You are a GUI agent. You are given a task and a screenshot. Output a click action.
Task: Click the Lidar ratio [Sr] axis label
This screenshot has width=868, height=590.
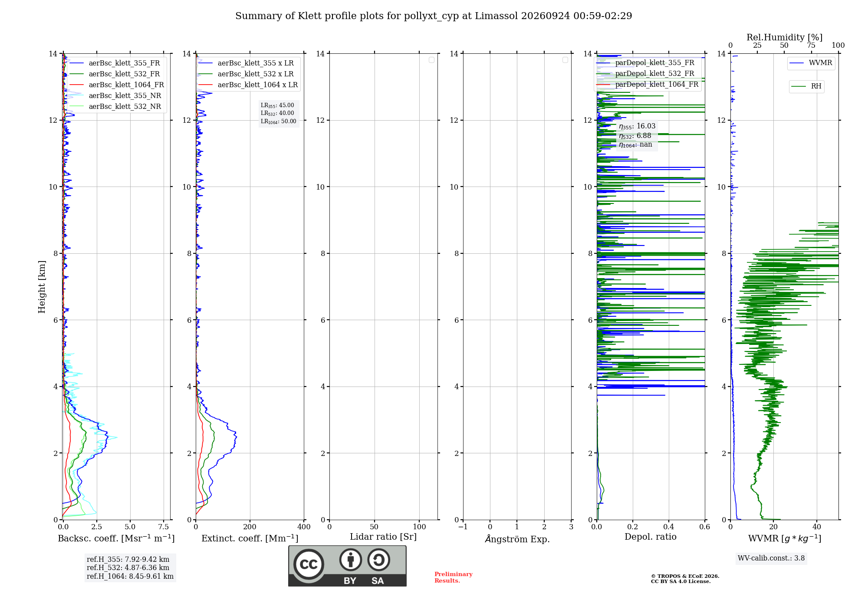[x=383, y=537]
